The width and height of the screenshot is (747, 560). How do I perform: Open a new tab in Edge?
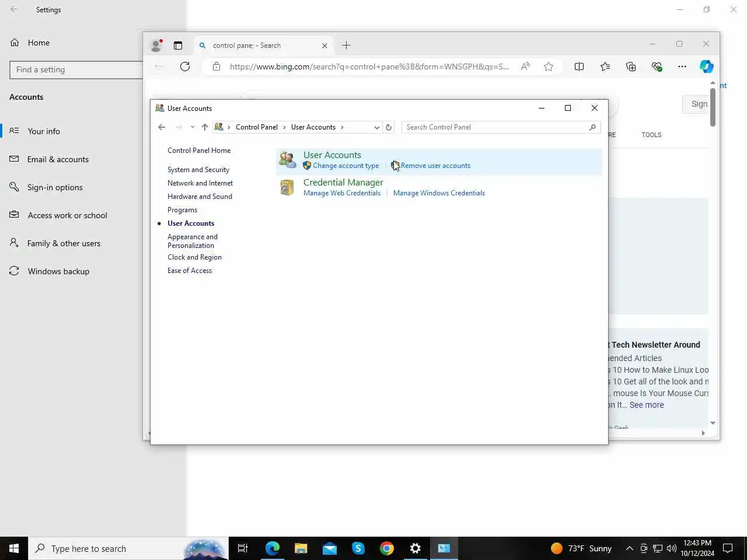tap(346, 45)
